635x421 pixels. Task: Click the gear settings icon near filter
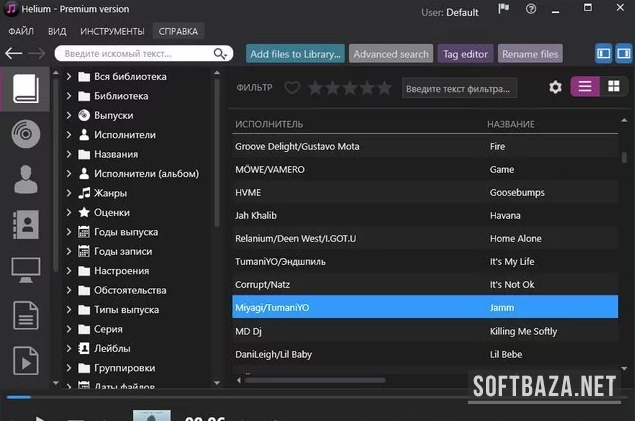coord(555,88)
